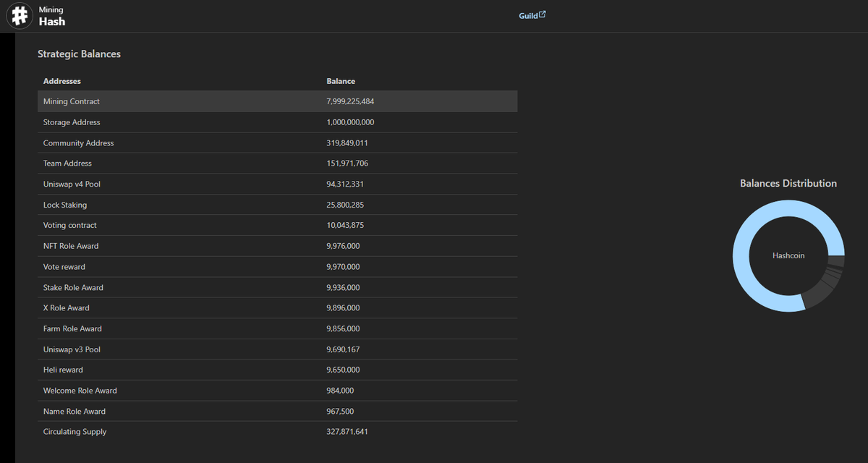Click balance value 9,650,000
The height and width of the screenshot is (463, 868).
(x=343, y=370)
